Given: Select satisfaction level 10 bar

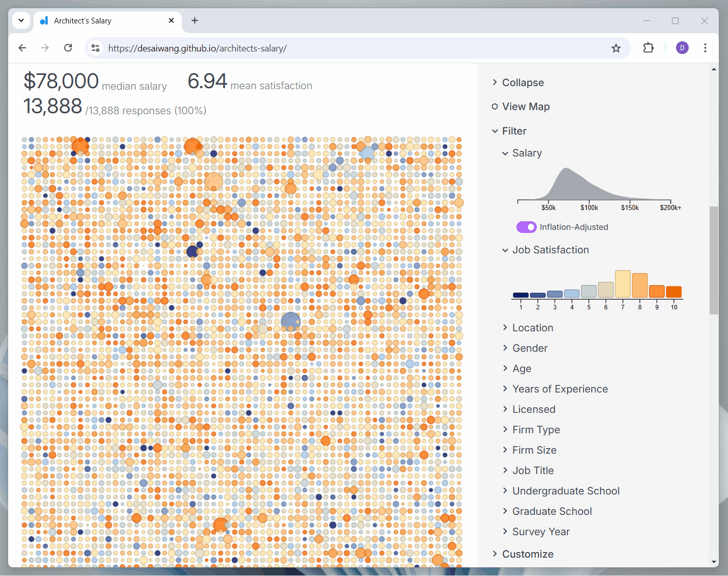Looking at the screenshot, I should click(x=674, y=292).
